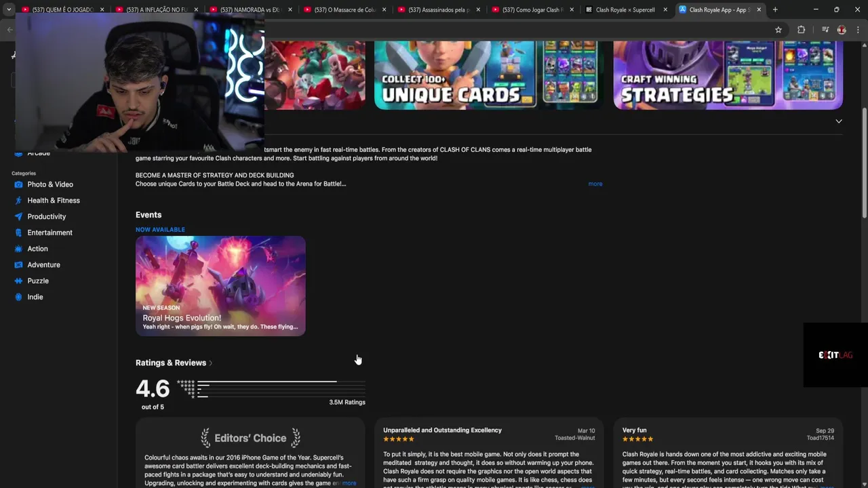
Task: Open the Royal Hogs Evolution event card
Action: (x=220, y=285)
